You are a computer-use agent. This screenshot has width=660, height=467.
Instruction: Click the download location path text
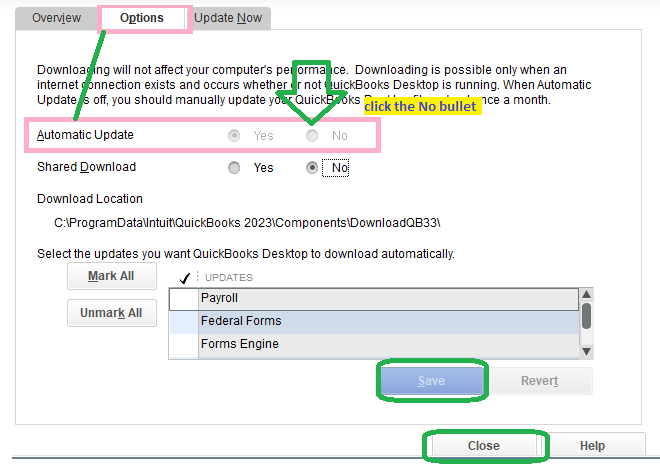[247, 223]
